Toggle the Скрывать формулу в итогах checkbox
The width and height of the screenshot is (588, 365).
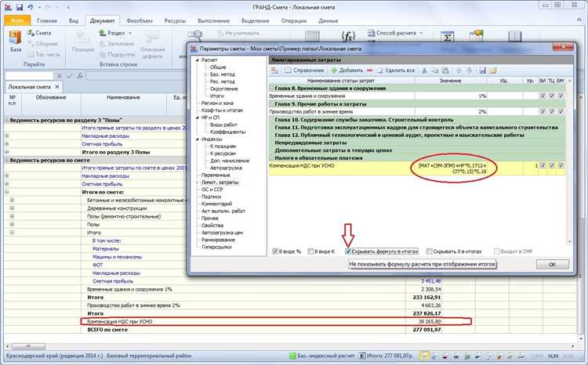point(349,251)
